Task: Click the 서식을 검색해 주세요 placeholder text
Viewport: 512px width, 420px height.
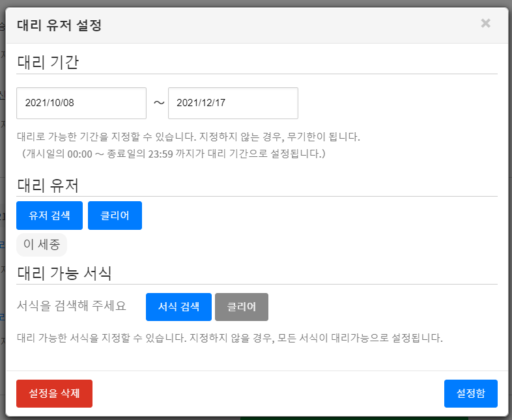Action: [x=71, y=307]
